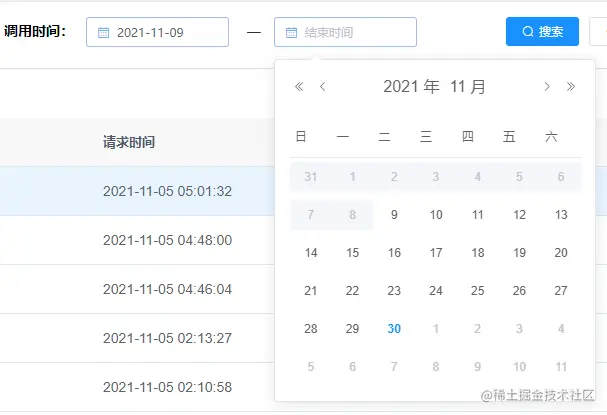The width and height of the screenshot is (607, 415).
Task: Pick November 12 in the calendar
Action: [x=519, y=215]
